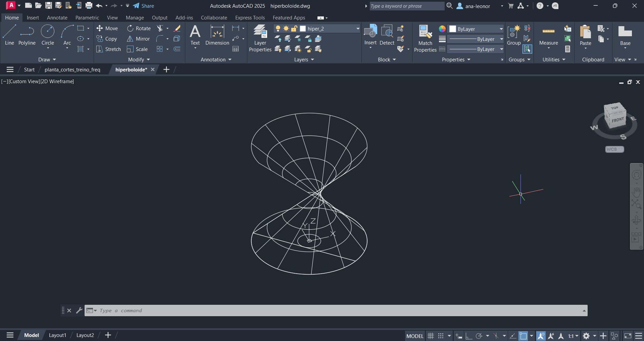This screenshot has width=644, height=341.
Task: Open the hiper_2 layer dropdown
Action: (358, 29)
